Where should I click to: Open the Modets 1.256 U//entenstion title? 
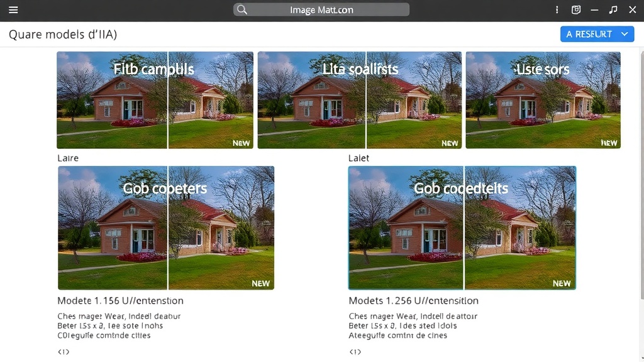(x=413, y=300)
